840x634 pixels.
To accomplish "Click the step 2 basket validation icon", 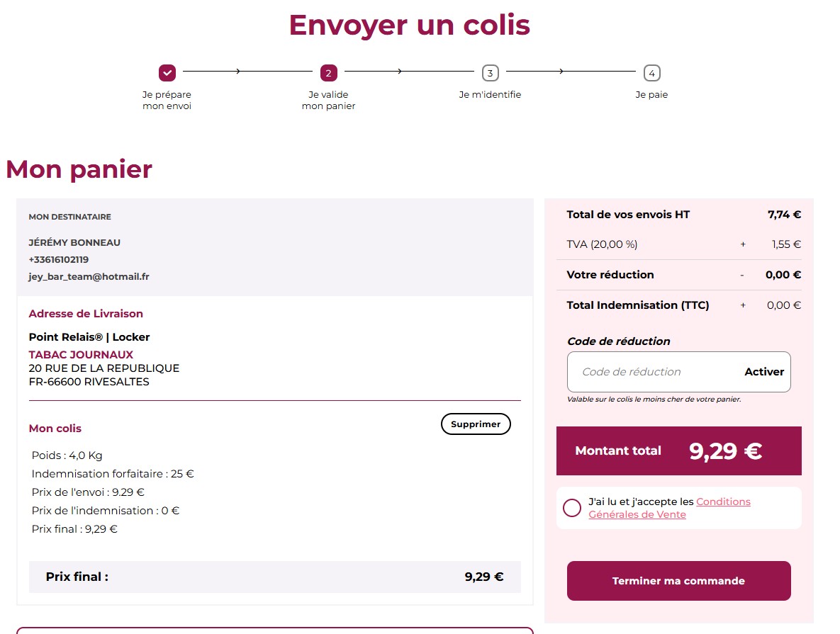I will (x=328, y=72).
